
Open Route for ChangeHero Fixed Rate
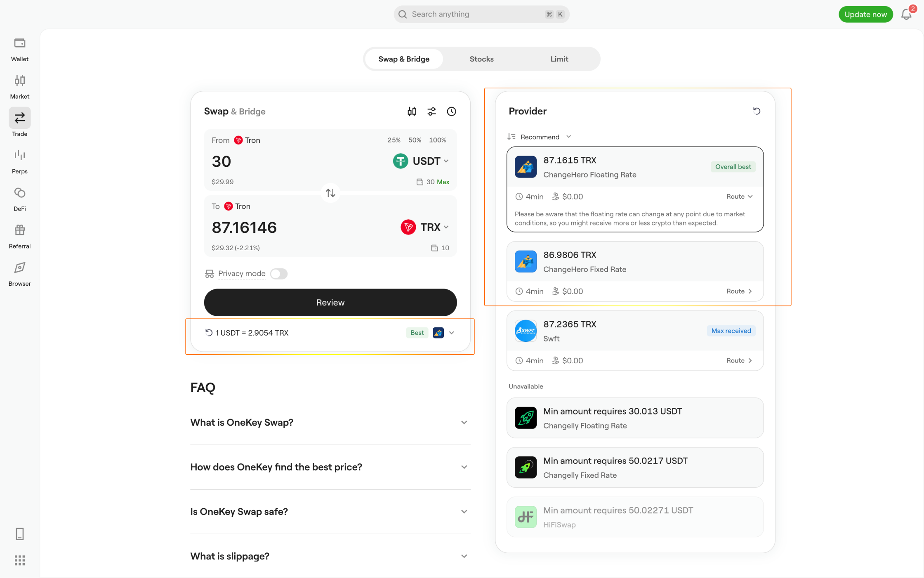[740, 291]
